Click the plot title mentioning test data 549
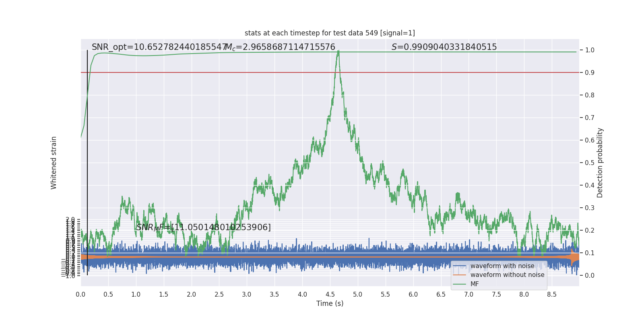 point(330,33)
